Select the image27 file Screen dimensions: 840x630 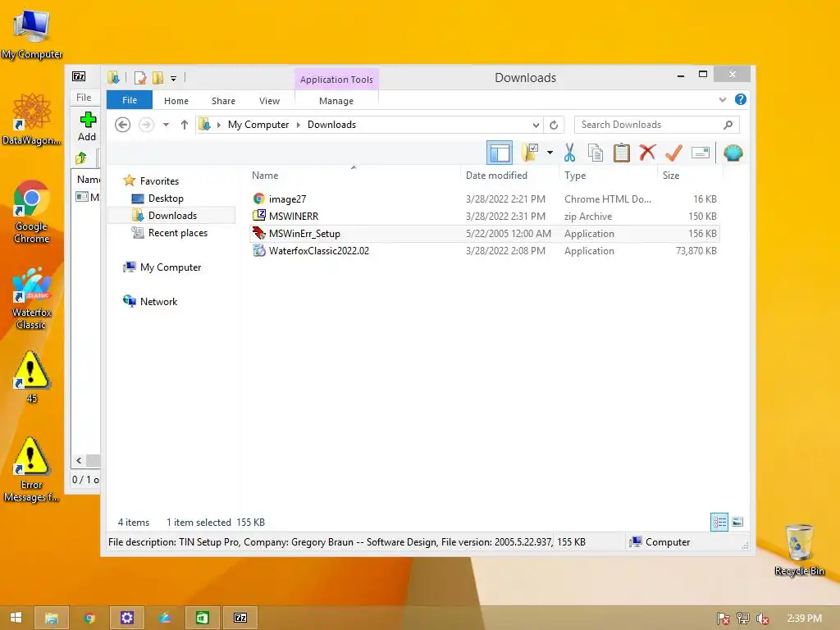[485, 199]
